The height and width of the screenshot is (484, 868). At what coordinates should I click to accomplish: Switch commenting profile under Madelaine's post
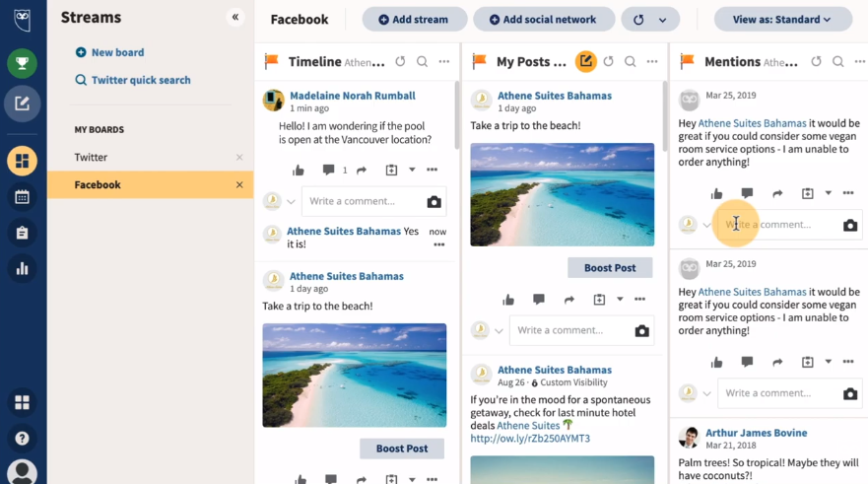pyautogui.click(x=292, y=202)
